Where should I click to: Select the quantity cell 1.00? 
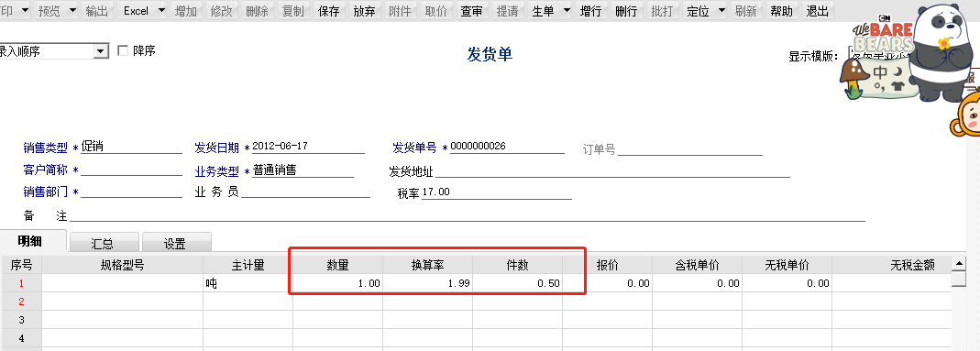tap(338, 283)
